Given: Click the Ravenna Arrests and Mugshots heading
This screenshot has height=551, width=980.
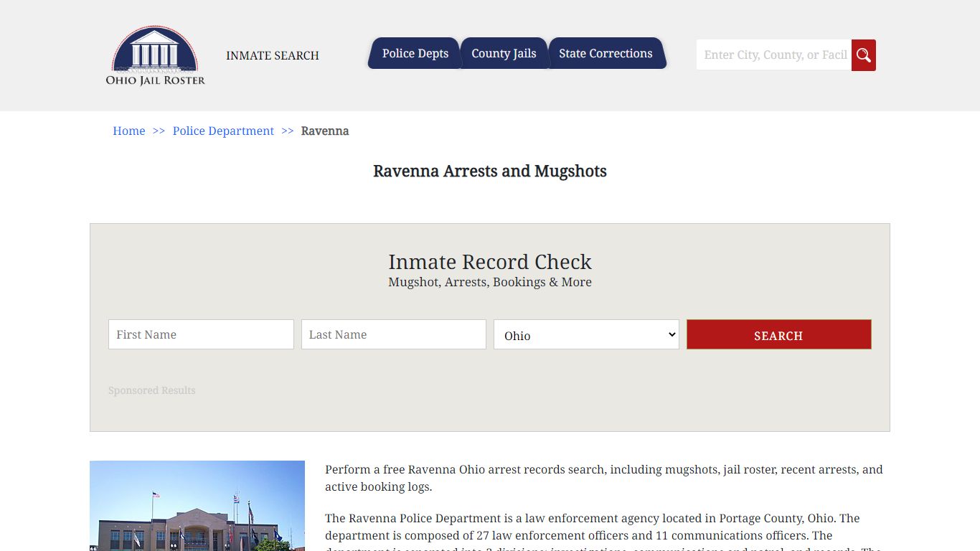Looking at the screenshot, I should (x=490, y=171).
